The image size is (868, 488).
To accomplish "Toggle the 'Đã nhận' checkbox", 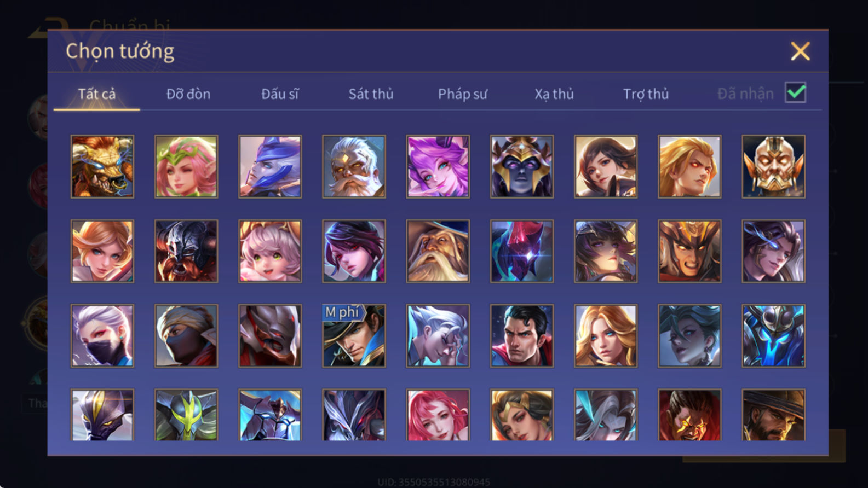I will [795, 92].
